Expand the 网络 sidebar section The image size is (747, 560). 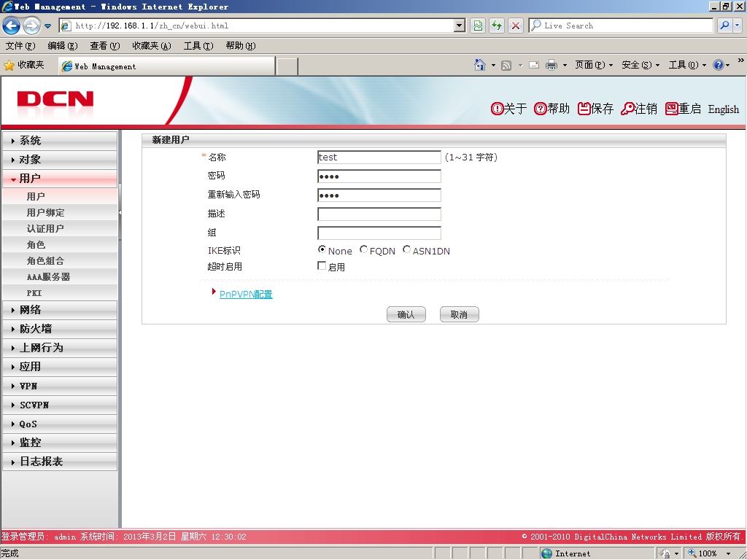60,310
